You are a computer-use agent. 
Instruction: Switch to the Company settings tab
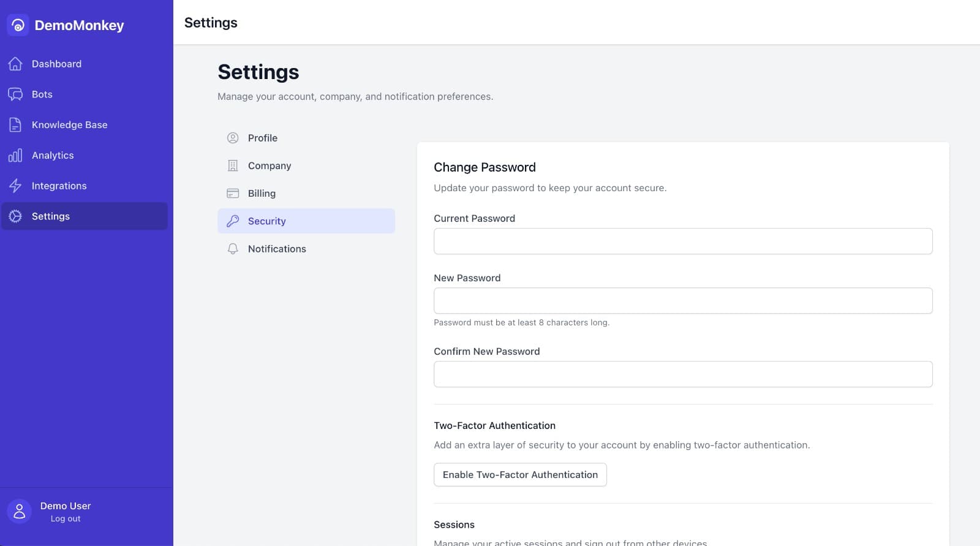(x=306, y=165)
